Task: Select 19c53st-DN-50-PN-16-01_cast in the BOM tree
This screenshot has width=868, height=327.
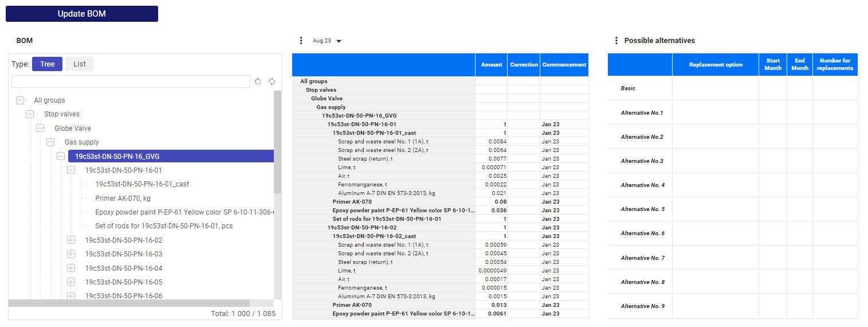Action: (142, 184)
